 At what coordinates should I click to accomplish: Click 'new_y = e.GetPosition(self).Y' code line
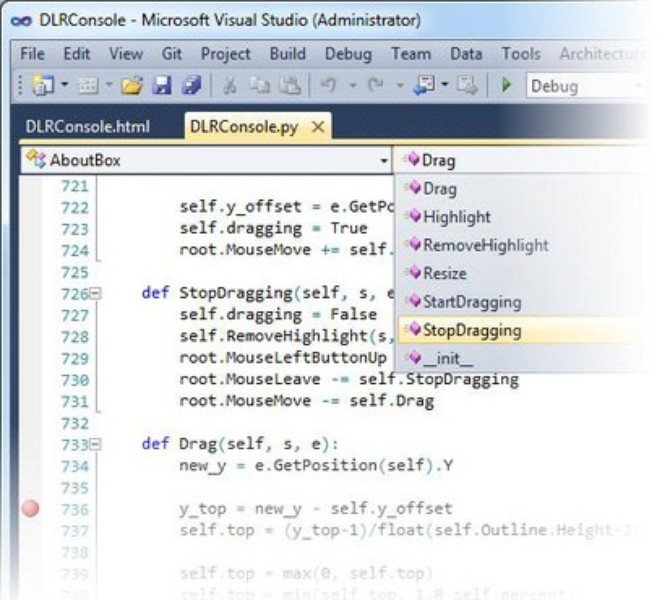pyautogui.click(x=316, y=466)
